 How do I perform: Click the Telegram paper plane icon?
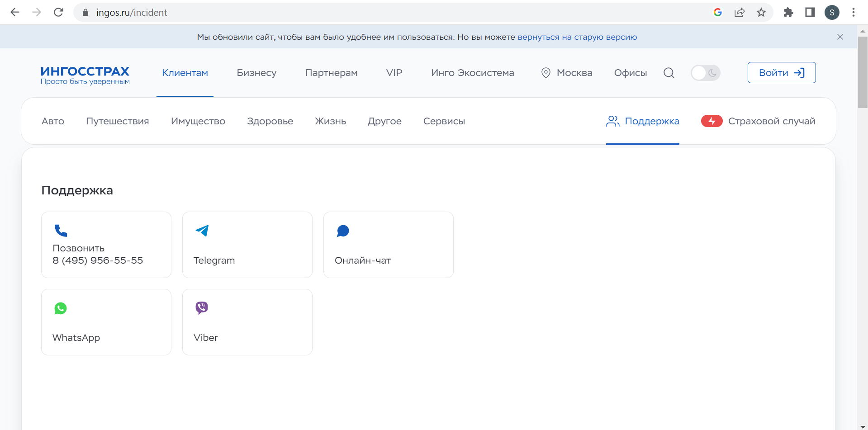pos(202,231)
